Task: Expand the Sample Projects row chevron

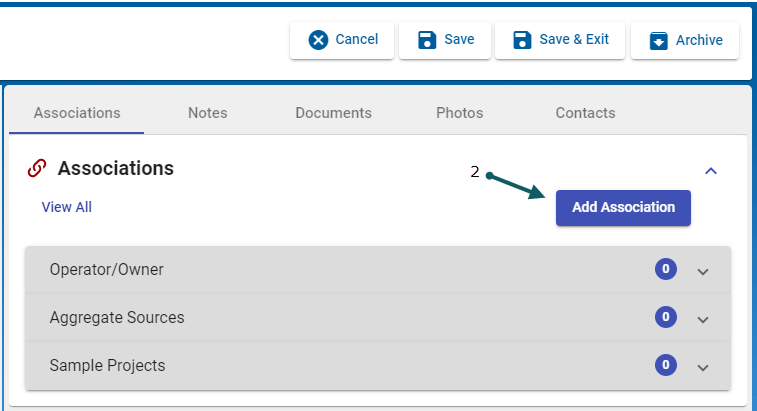Action: (703, 367)
